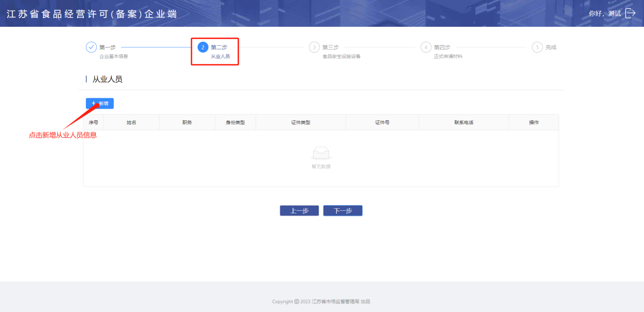Click the 姓名 column header

click(132, 122)
